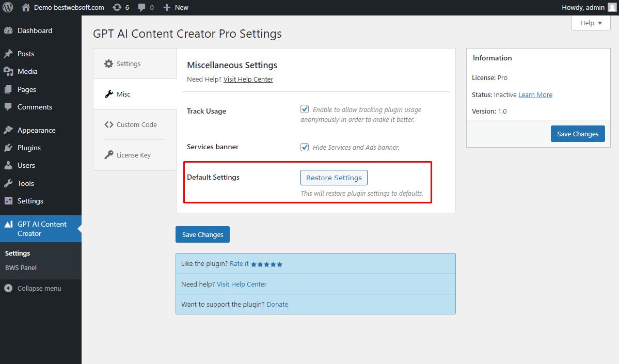Open BWS Panel submenu item
This screenshot has width=619, height=364.
[21, 267]
